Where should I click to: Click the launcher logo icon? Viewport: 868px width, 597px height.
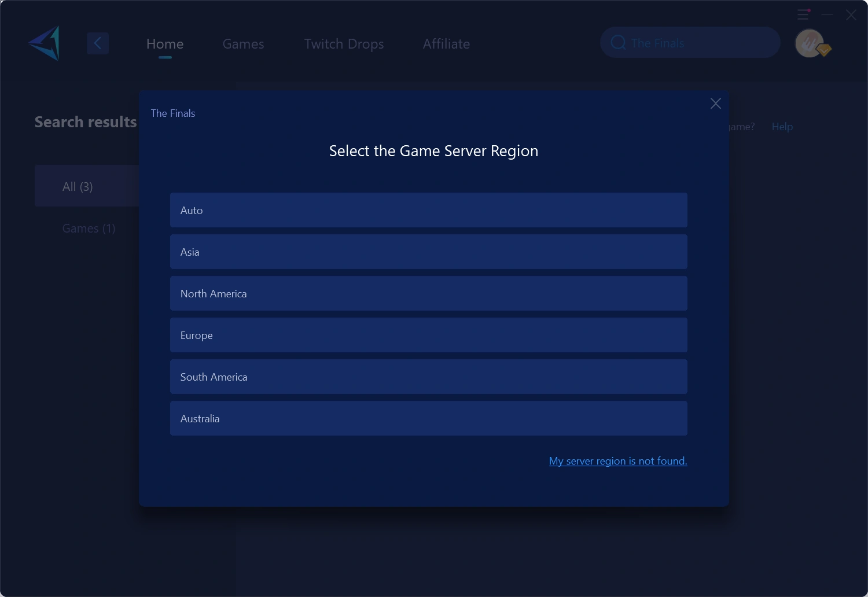pos(43,43)
